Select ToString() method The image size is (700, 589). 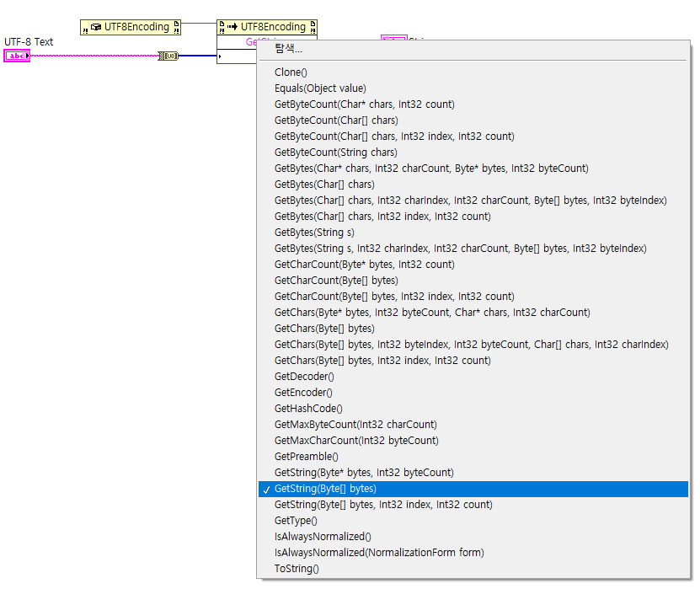pyautogui.click(x=473, y=569)
